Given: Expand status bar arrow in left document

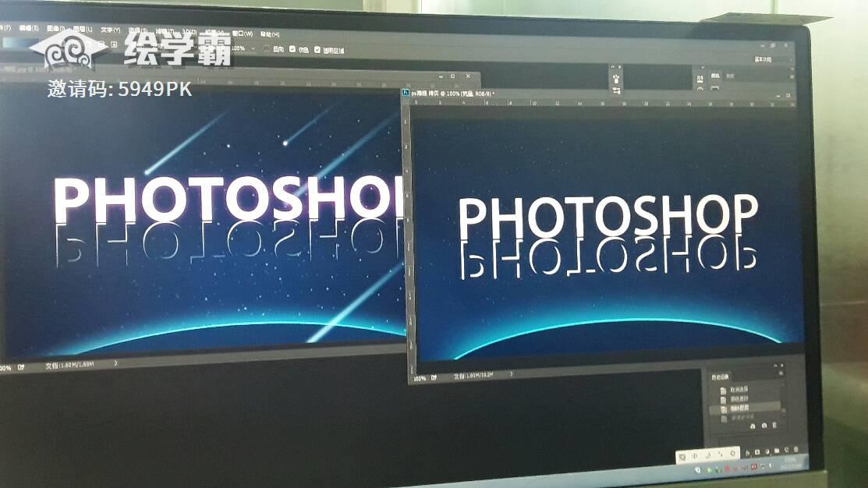Looking at the screenshot, I should coord(115,363).
